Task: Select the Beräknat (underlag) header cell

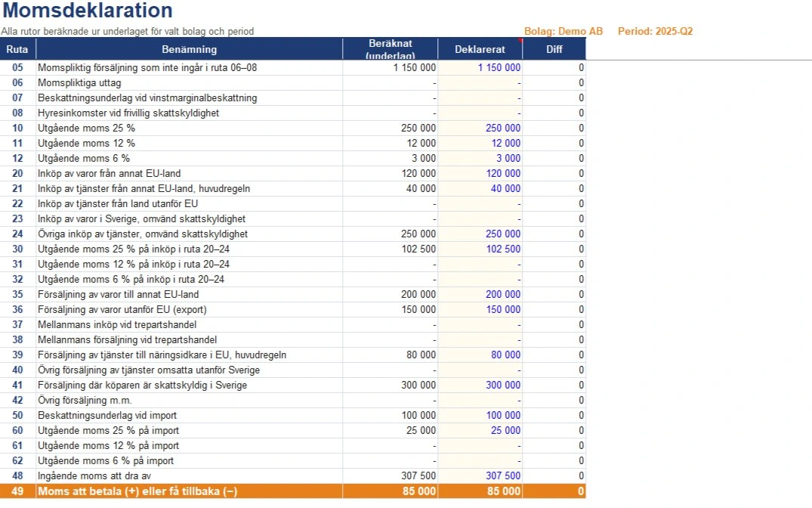Action: coord(391,49)
